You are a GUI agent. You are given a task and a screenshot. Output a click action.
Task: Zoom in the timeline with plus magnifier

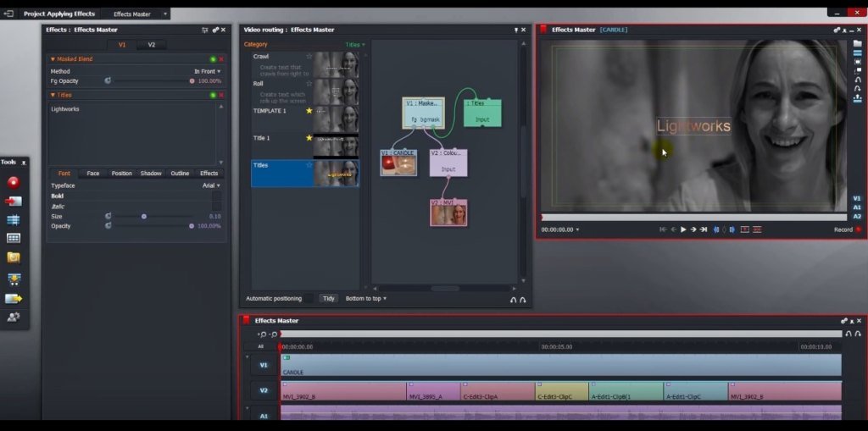pyautogui.click(x=263, y=334)
